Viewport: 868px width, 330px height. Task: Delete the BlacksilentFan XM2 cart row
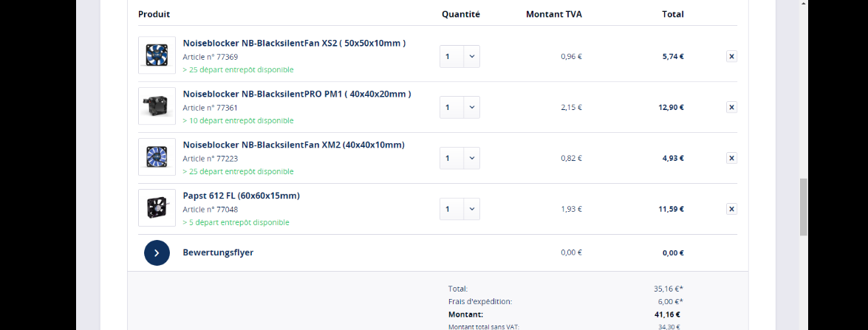731,158
